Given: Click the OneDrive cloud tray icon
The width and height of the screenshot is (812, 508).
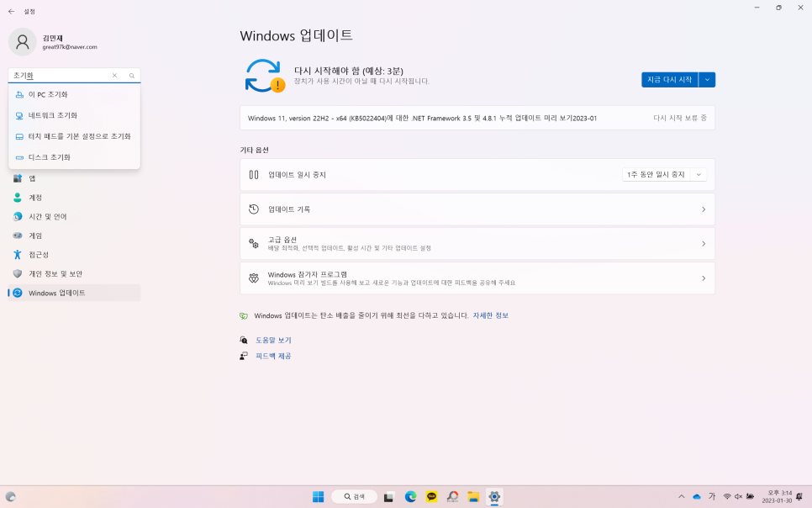Looking at the screenshot, I should tap(697, 496).
